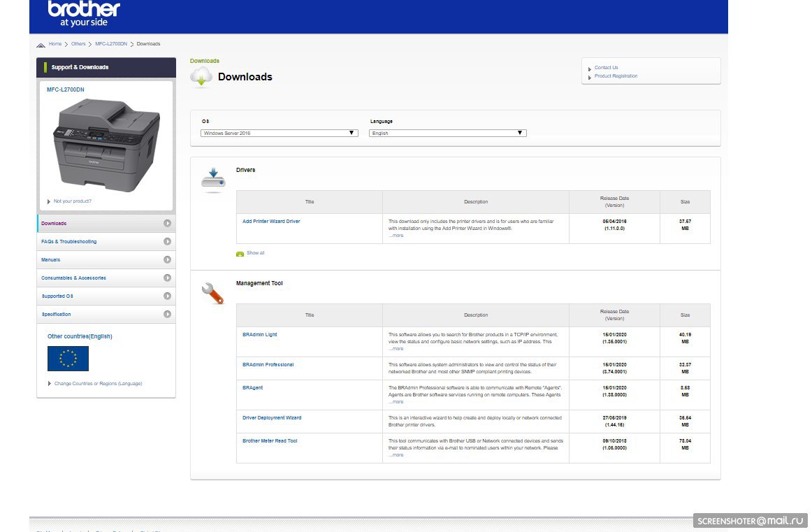
Task: Click the European Union flag image
Action: [68, 359]
